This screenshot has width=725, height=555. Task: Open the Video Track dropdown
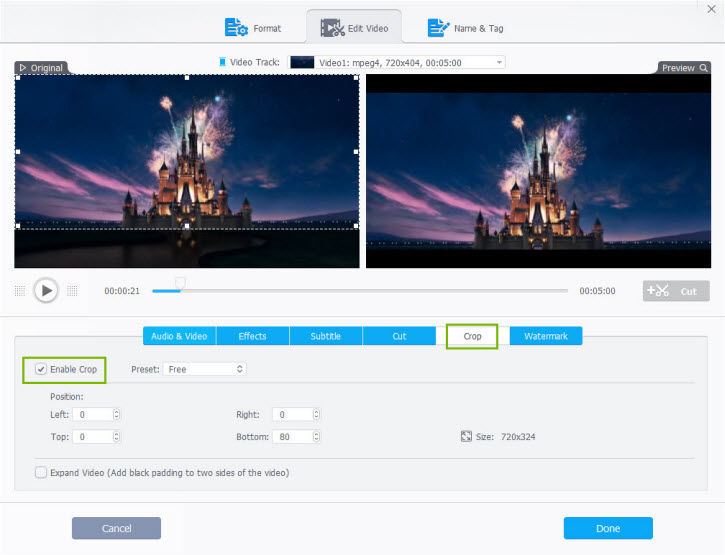coord(396,62)
